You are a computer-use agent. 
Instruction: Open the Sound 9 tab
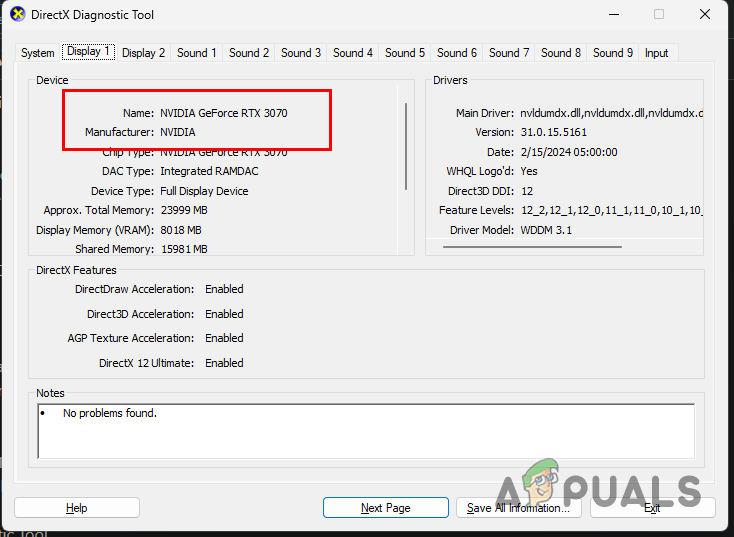(x=612, y=53)
